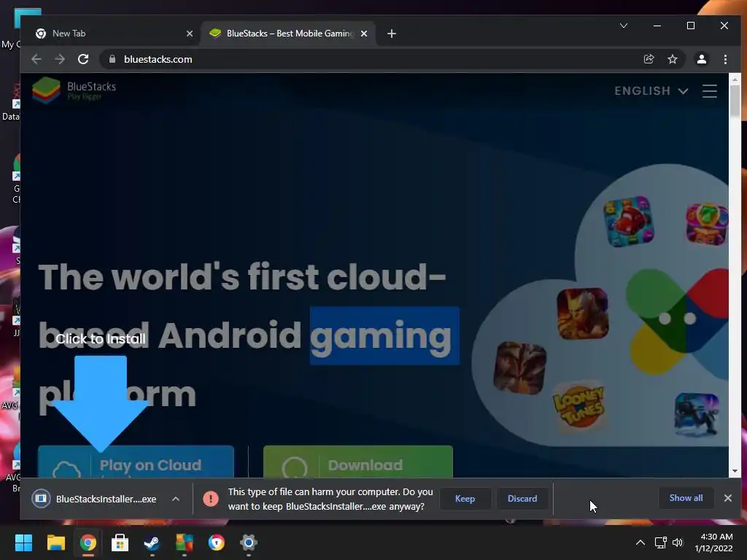Go forward in browser history
Viewport: 747px width, 560px height.
coord(60,59)
